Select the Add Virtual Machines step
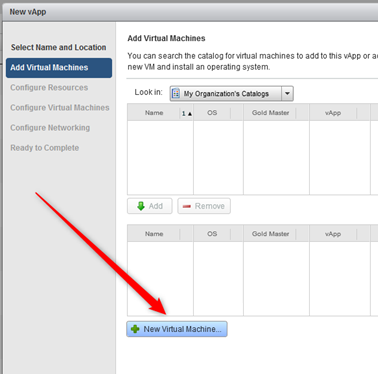The width and height of the screenshot is (378, 374). pyautogui.click(x=59, y=68)
